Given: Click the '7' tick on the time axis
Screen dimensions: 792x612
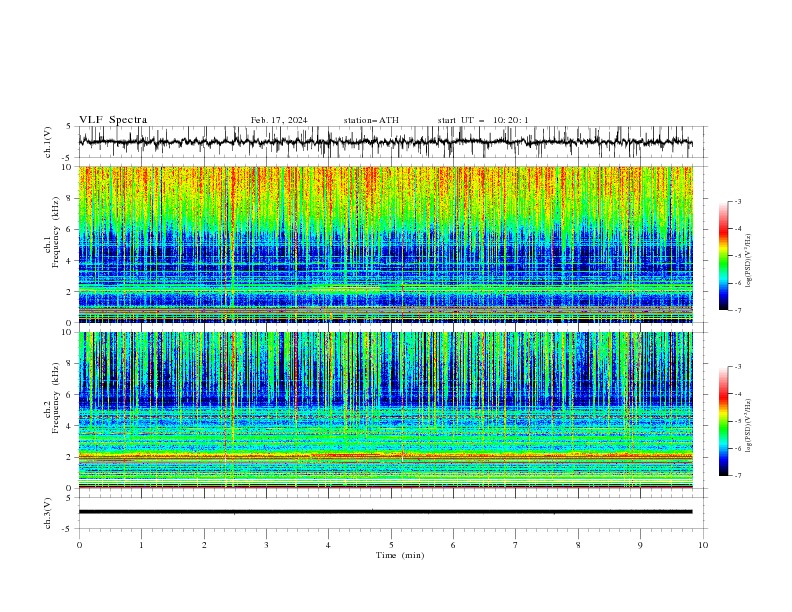Looking at the screenshot, I should click(516, 545).
